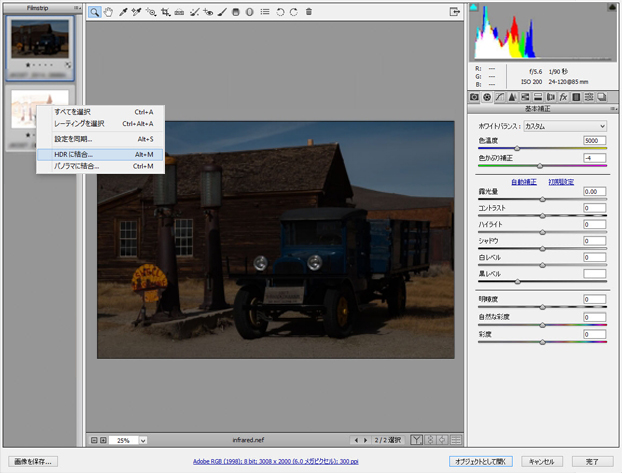Click the キャンセル button
Viewport: 622px width, 473px height.
[541, 461]
